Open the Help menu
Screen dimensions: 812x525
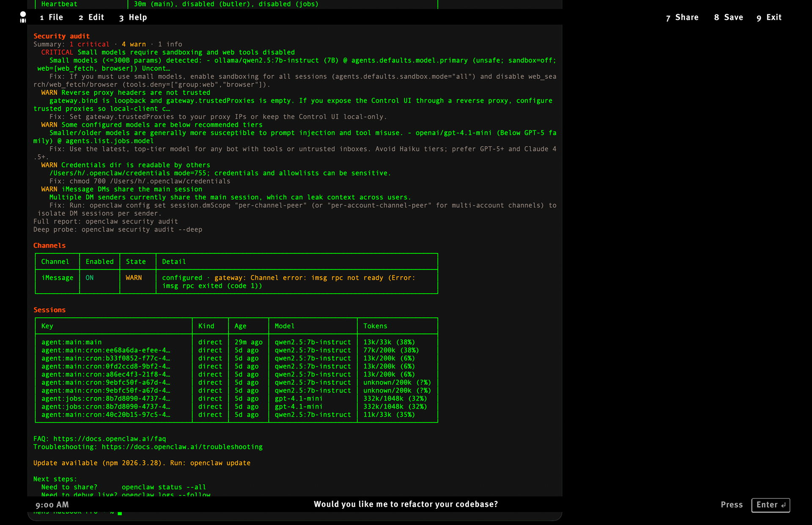[x=133, y=17]
